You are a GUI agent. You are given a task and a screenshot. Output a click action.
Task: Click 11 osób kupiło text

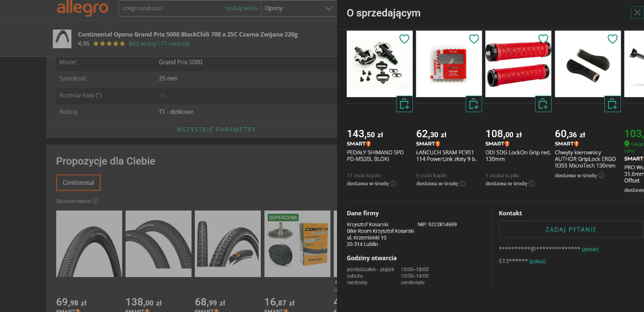[x=364, y=176]
